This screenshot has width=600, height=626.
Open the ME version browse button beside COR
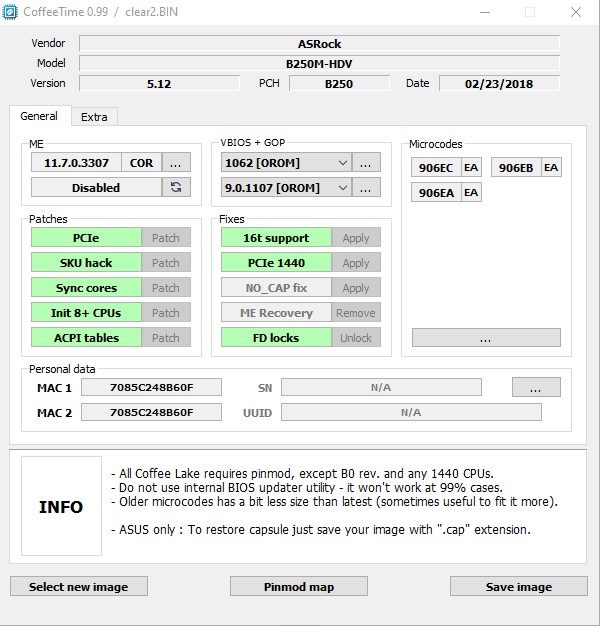(176, 162)
